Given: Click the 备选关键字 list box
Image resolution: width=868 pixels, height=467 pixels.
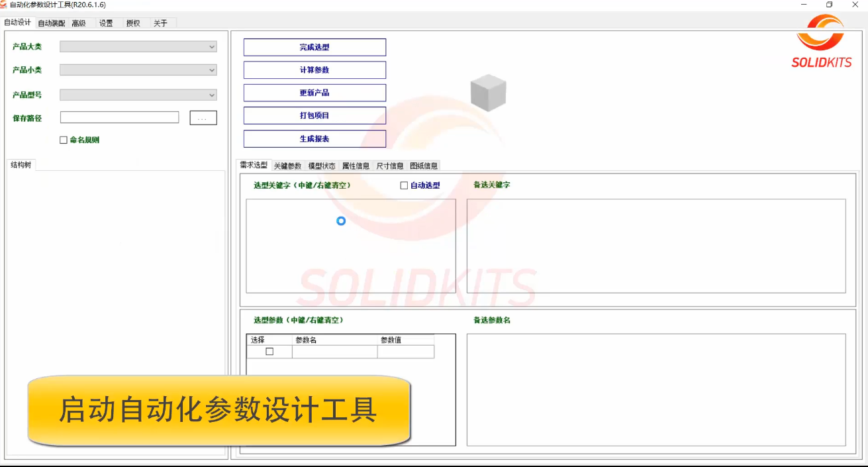Looking at the screenshot, I should [655, 246].
